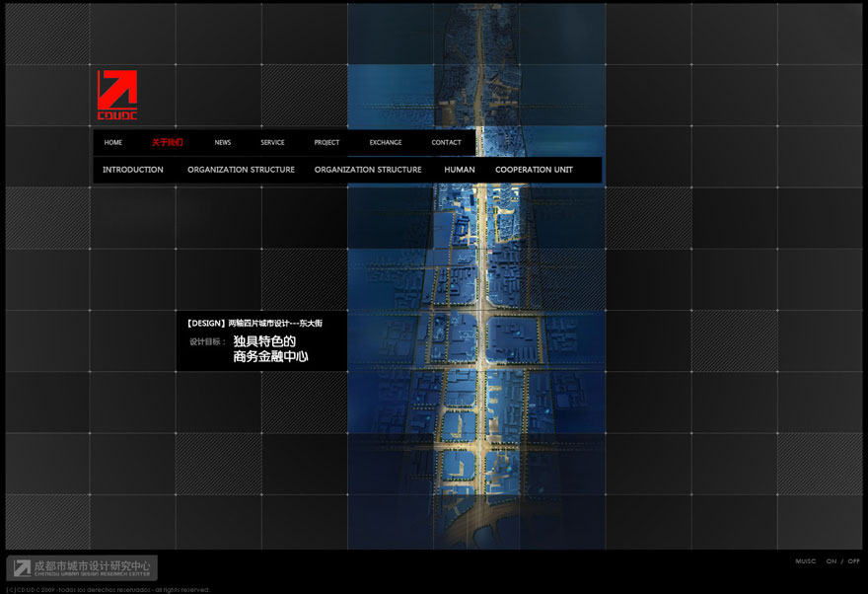The height and width of the screenshot is (594, 868).
Task: Open the SERVICE section
Action: point(272,142)
